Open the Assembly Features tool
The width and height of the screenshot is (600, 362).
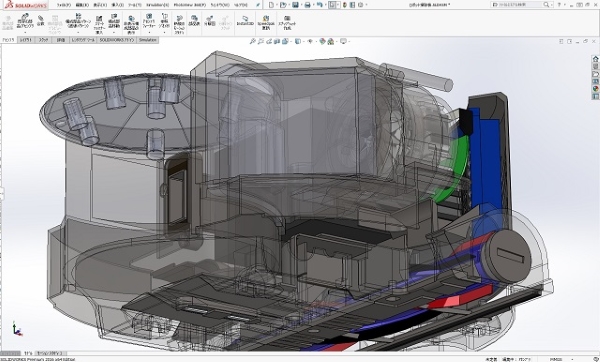click(149, 21)
